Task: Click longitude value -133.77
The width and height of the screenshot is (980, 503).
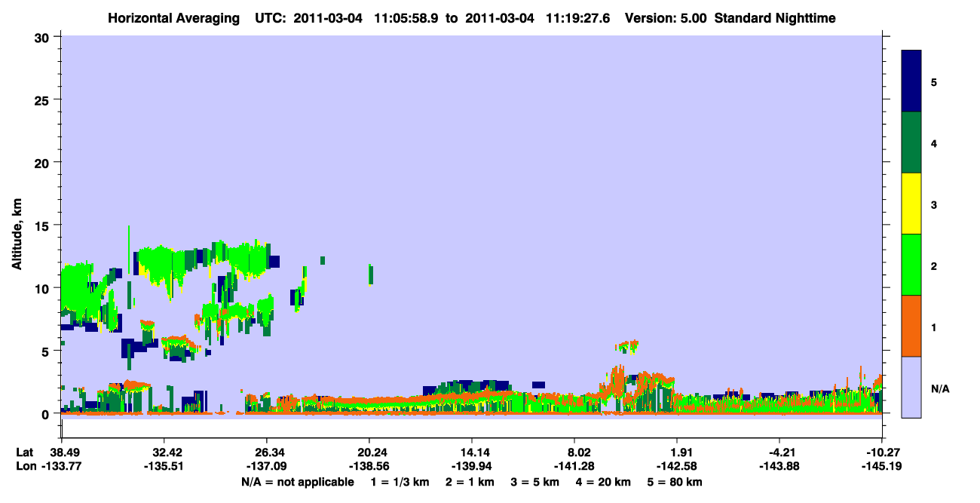Action: click(x=62, y=467)
